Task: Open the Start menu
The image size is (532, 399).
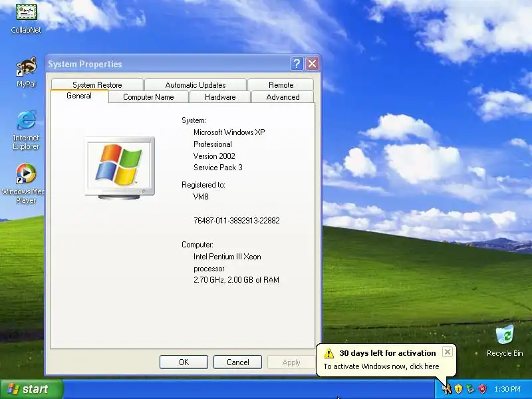Action: tap(31, 389)
